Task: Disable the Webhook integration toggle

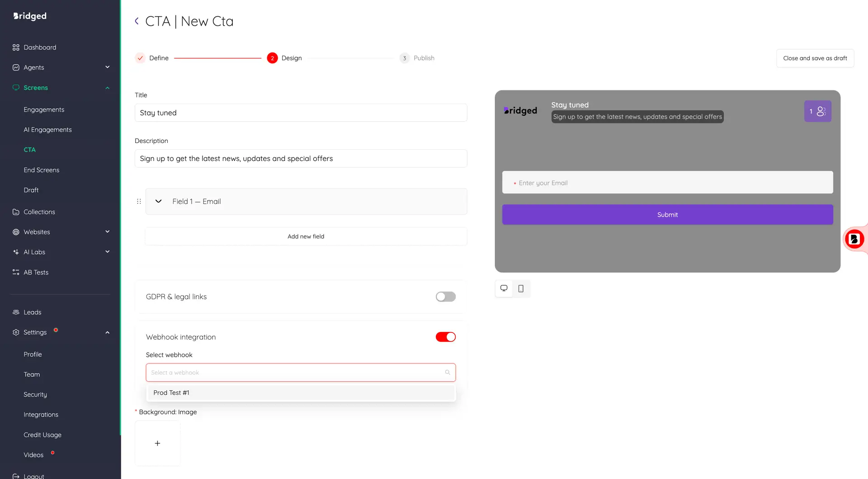Action: (x=446, y=337)
